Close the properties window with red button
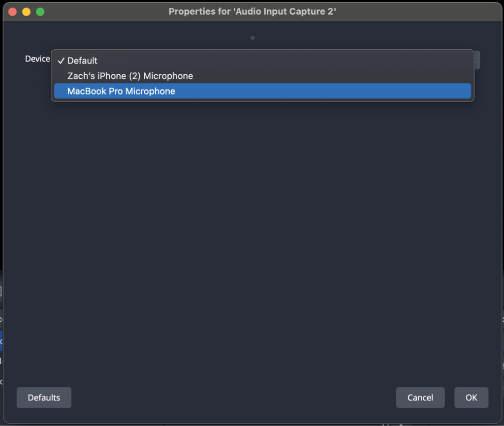This screenshot has width=504, height=426. pos(13,11)
